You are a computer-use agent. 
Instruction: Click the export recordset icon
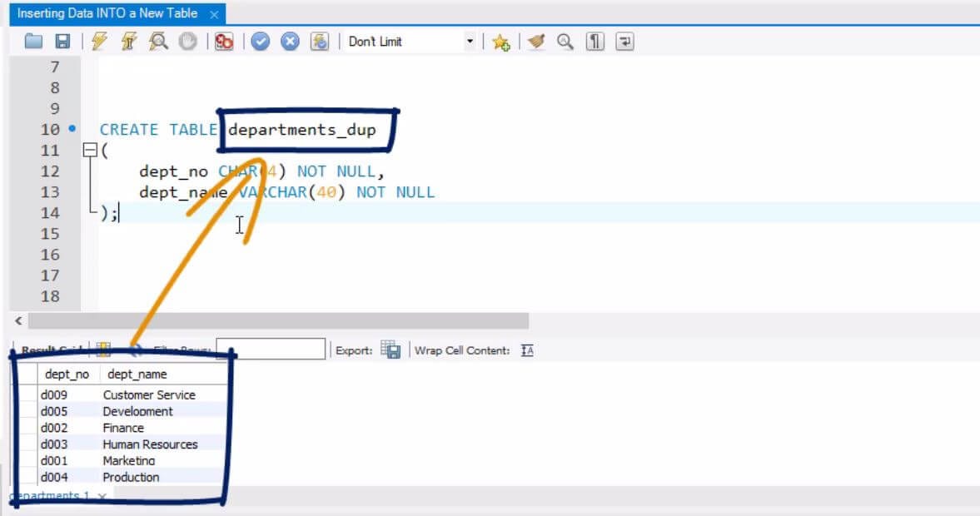(x=390, y=349)
